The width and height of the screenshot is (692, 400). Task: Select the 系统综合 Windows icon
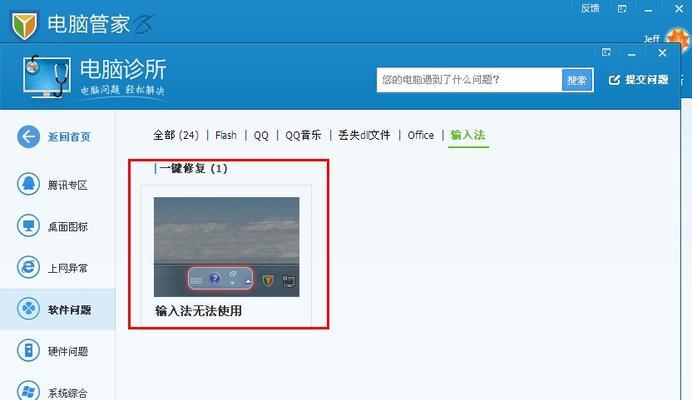tap(29, 391)
